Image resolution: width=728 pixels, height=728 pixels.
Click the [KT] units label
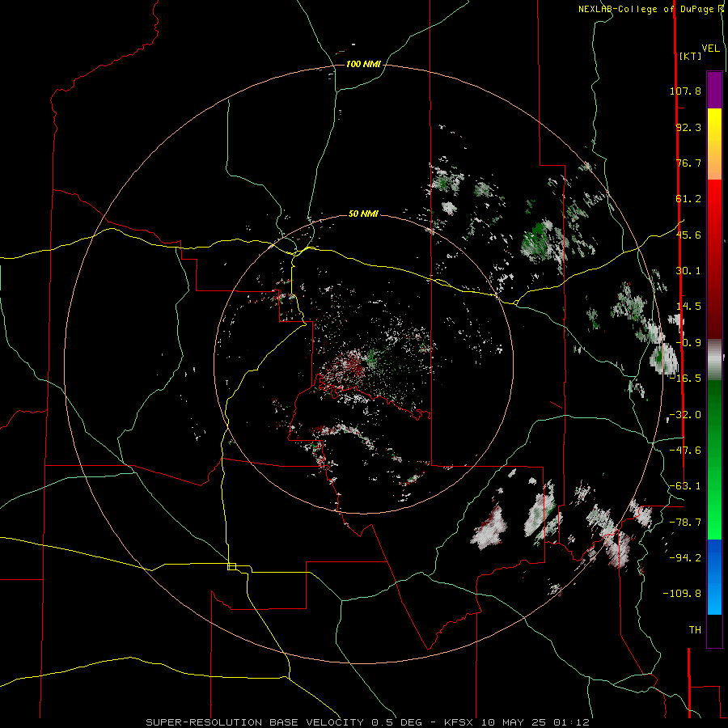(691, 56)
